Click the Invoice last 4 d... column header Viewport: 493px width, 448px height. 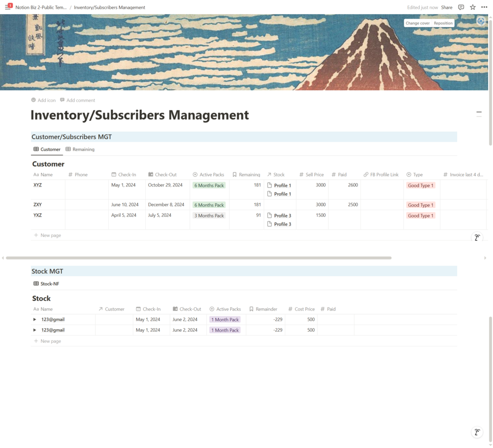[x=463, y=175]
